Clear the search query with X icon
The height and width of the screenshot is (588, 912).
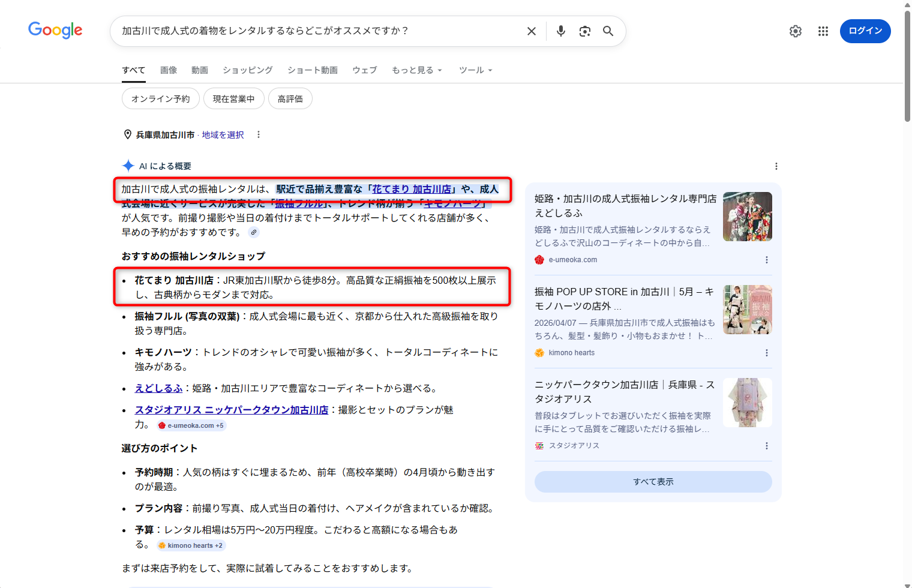[x=532, y=31]
